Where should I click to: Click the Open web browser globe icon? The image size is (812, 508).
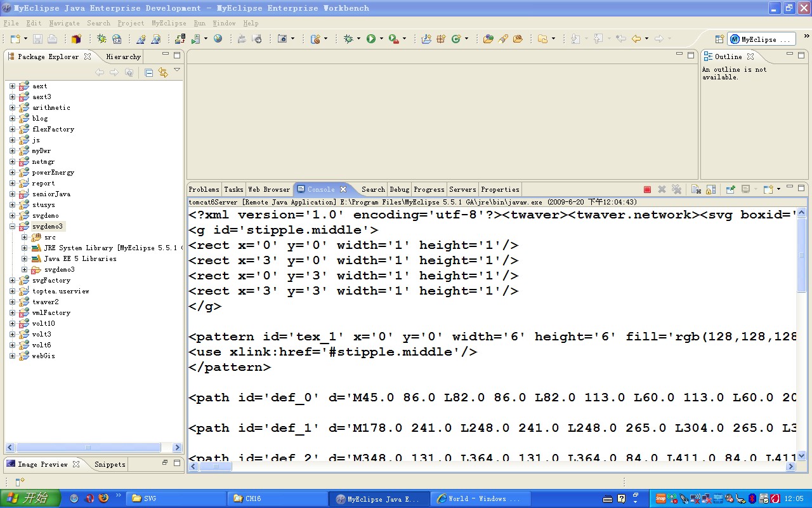218,39
